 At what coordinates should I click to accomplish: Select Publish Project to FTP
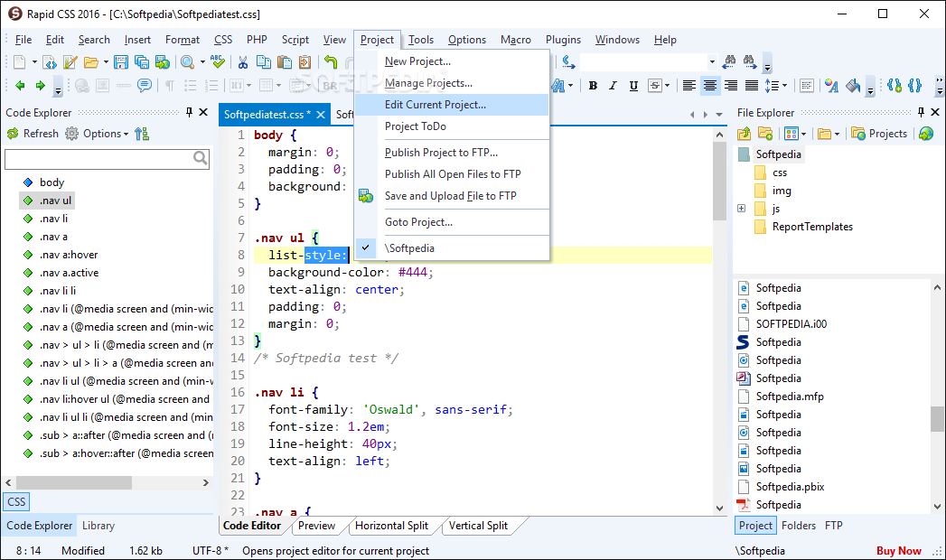tap(452, 153)
